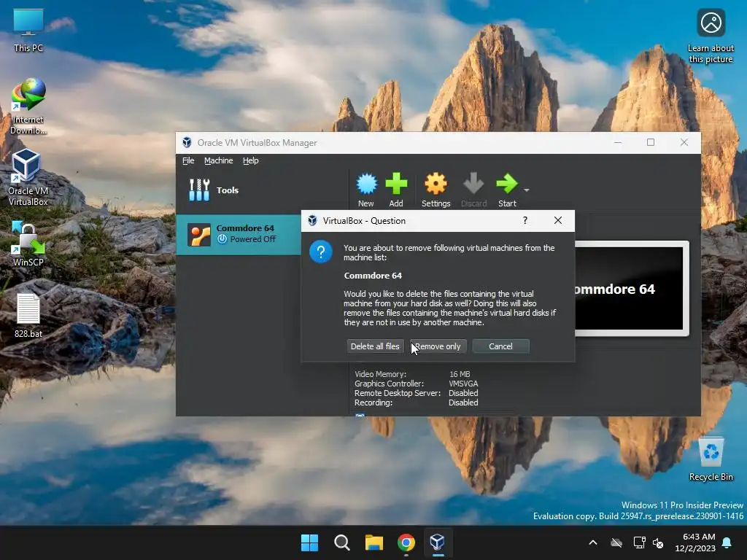The height and width of the screenshot is (560, 747).
Task: Click the Video Memory 16 MB value
Action: coord(460,374)
